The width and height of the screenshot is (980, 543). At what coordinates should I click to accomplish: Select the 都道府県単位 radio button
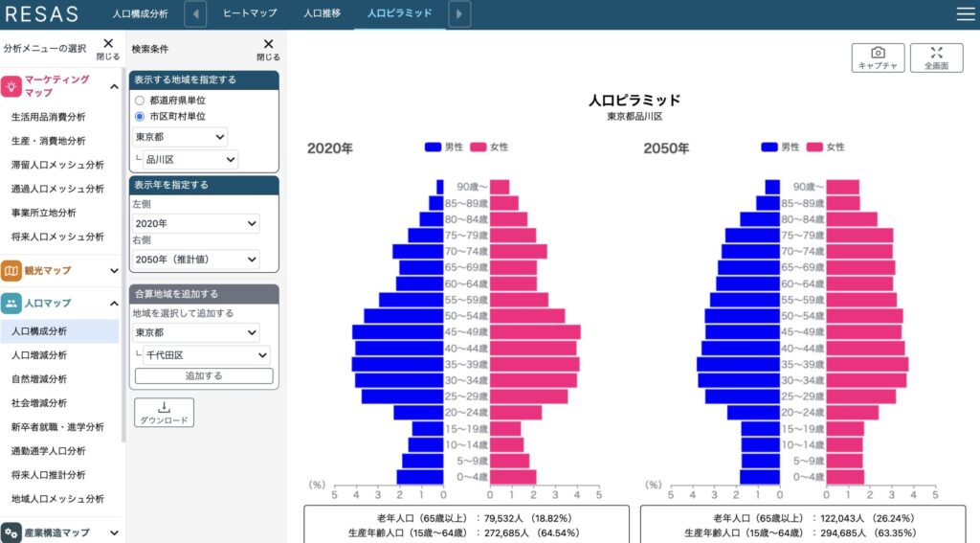pyautogui.click(x=140, y=100)
